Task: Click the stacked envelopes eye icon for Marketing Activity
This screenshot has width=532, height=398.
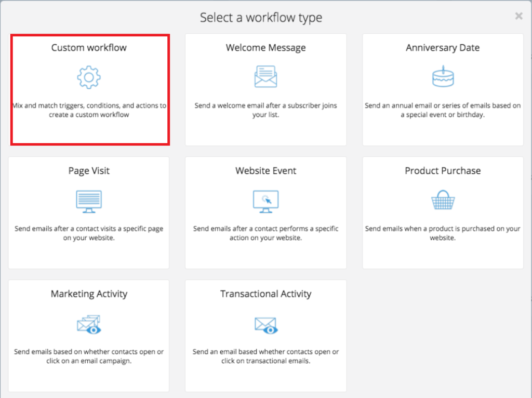Action: tap(89, 324)
